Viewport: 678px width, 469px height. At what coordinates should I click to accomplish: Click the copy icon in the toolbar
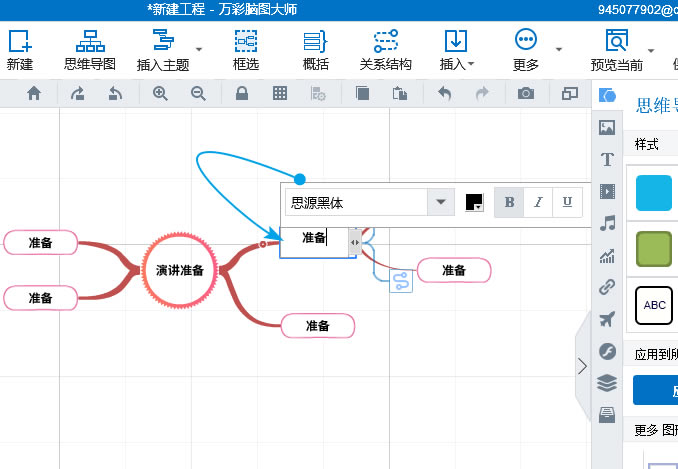[362, 93]
